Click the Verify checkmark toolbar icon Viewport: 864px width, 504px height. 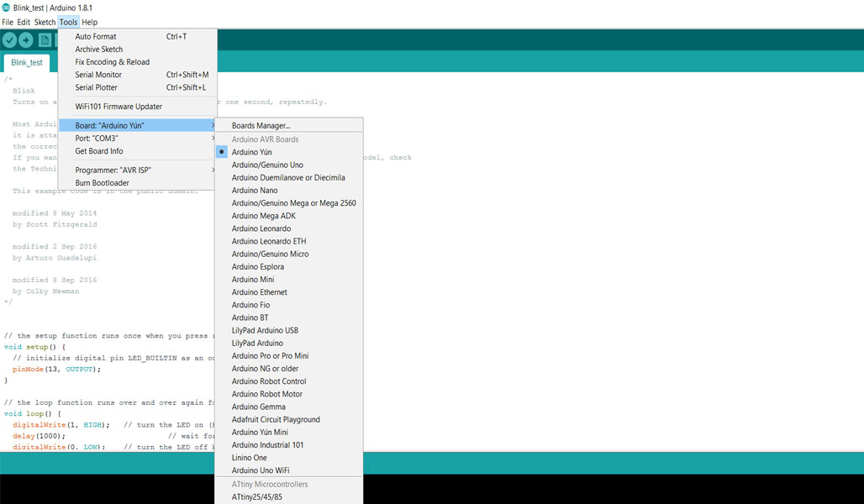9,40
